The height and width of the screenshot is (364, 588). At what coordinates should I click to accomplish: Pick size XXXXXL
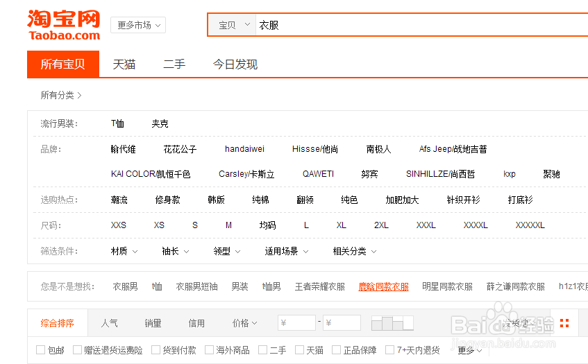pos(530,225)
